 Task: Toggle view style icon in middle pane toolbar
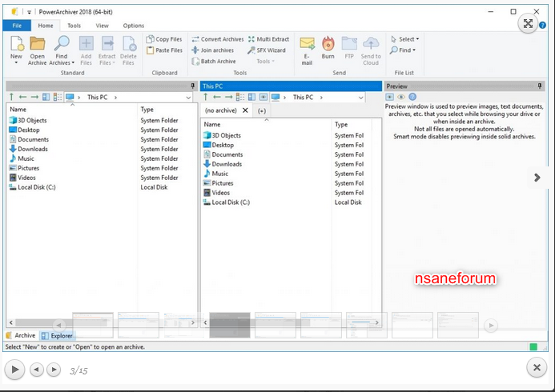tap(240, 97)
